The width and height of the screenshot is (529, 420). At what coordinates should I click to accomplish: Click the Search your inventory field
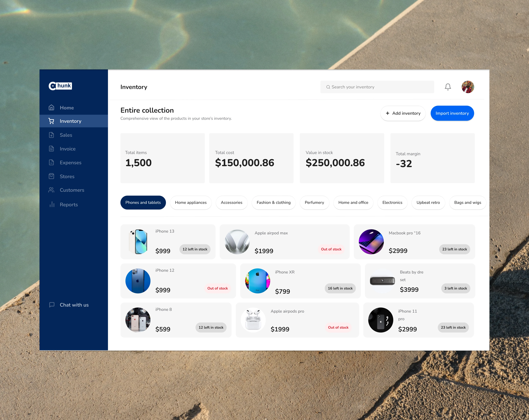[377, 87]
